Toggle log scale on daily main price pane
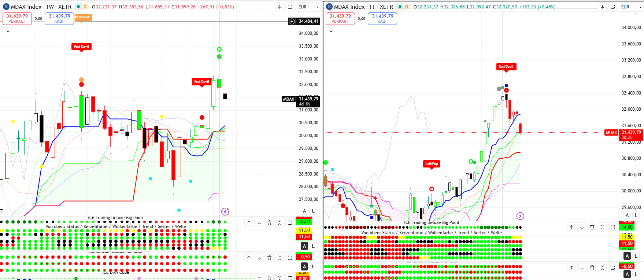Viewport: 644px width, 280px height. coord(636,215)
